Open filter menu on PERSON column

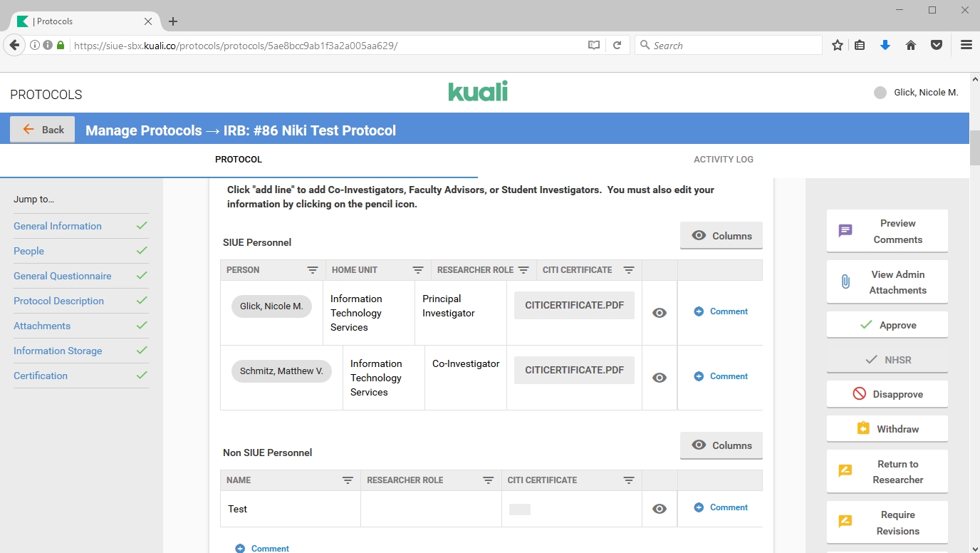[x=313, y=270]
